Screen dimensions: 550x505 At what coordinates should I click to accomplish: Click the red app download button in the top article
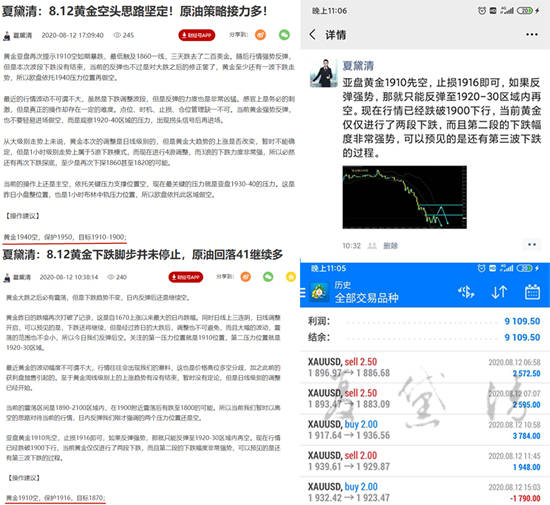[196, 35]
